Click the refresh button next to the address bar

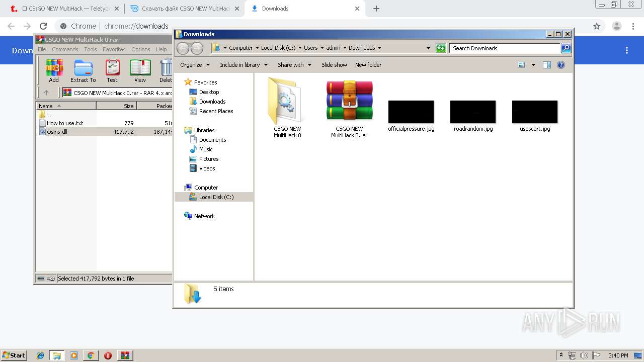click(x=441, y=48)
